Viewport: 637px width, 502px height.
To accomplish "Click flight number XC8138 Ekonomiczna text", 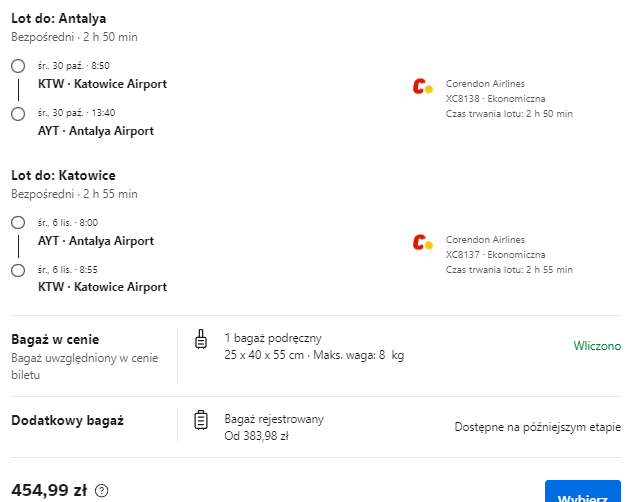I will tap(495, 99).
